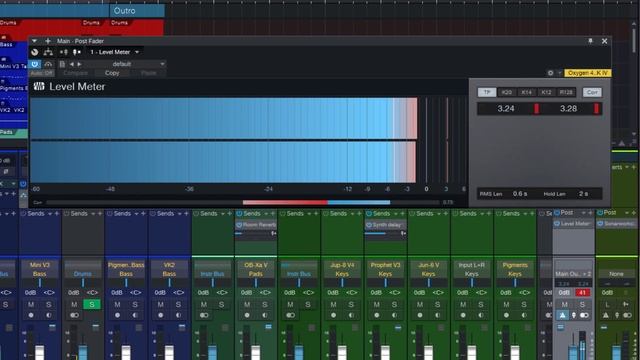Toggle the plugin power bypass button
Screen dimensions: 640x360
pos(35,64)
